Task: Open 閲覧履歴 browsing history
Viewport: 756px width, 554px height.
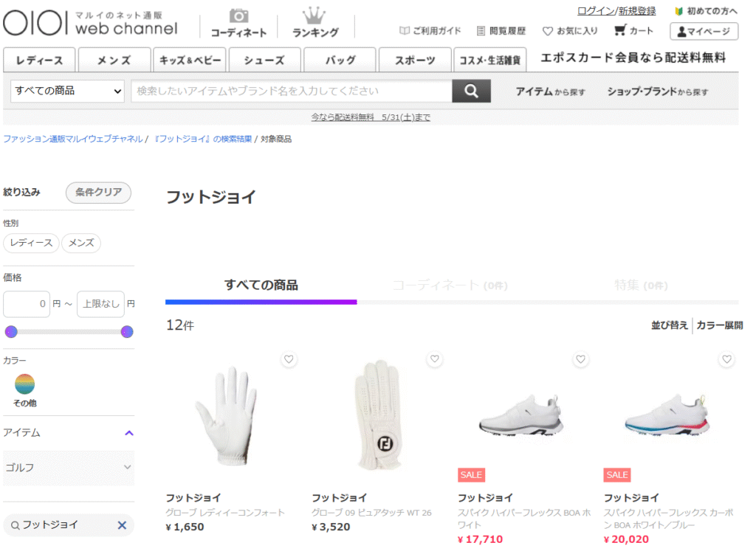Action: [501, 31]
